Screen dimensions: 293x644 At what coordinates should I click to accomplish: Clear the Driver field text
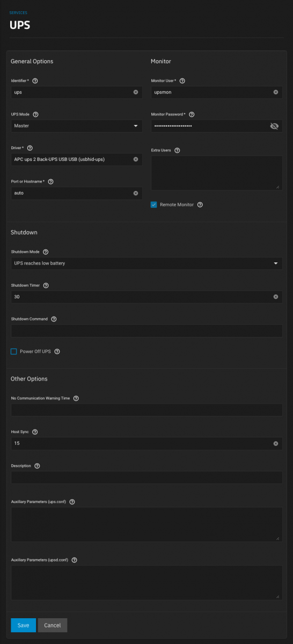tap(136, 159)
